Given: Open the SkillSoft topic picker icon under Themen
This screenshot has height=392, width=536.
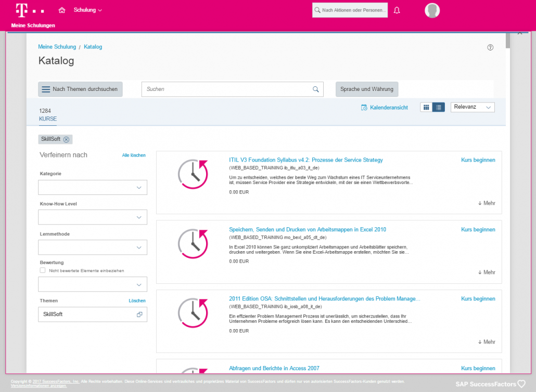Looking at the screenshot, I should tap(139, 315).
